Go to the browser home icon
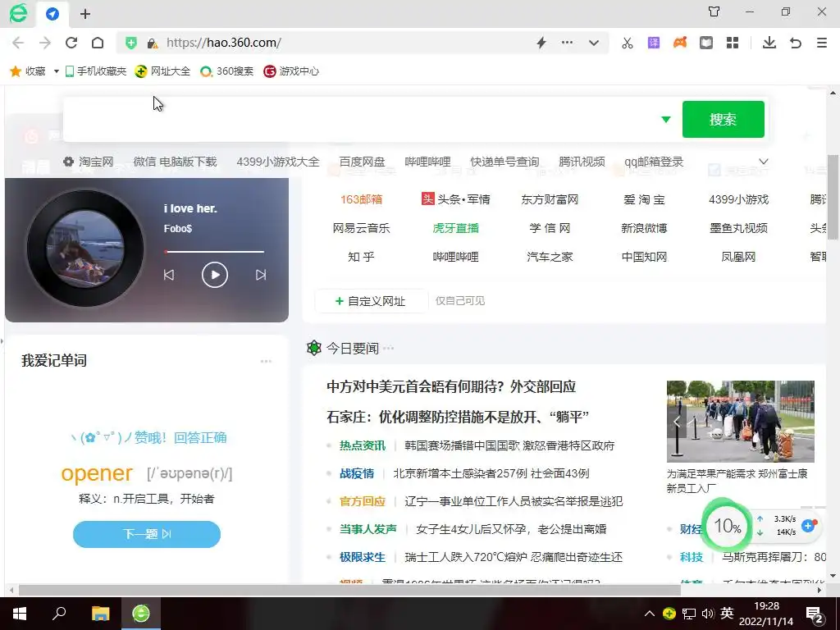 click(98, 43)
